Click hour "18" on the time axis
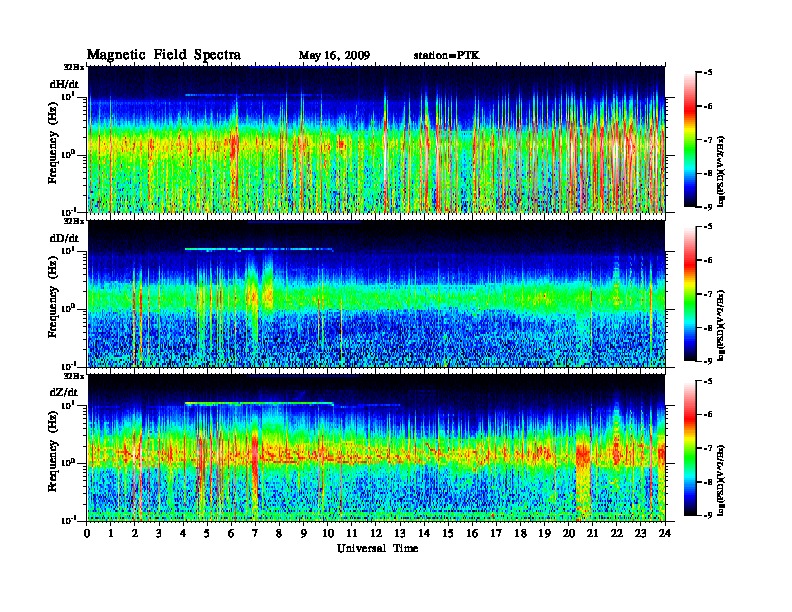Image resolution: width=792 pixels, height=612 pixels. coord(520,533)
